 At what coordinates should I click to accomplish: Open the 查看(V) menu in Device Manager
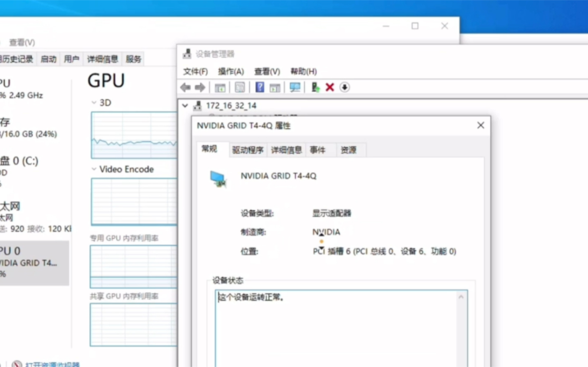[x=267, y=71]
